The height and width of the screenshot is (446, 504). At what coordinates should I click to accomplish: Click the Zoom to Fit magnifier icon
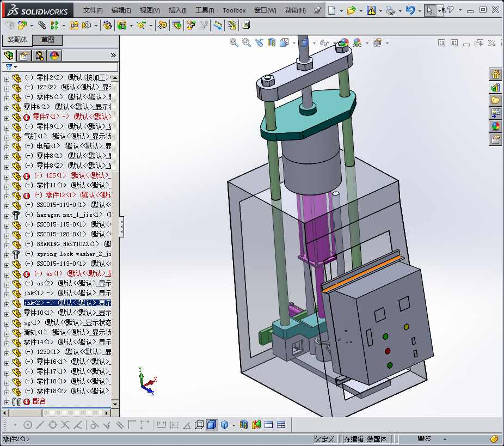(x=234, y=42)
